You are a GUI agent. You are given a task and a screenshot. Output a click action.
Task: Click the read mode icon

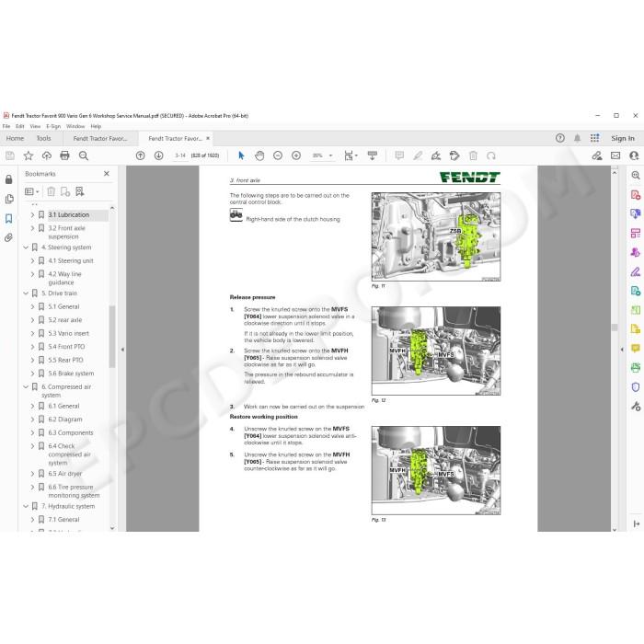372,155
